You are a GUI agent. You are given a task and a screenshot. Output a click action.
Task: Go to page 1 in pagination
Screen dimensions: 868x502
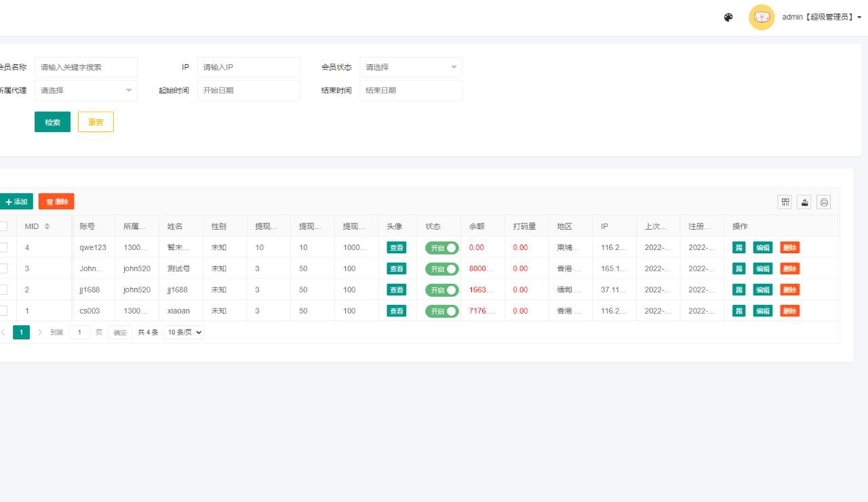tap(21, 333)
